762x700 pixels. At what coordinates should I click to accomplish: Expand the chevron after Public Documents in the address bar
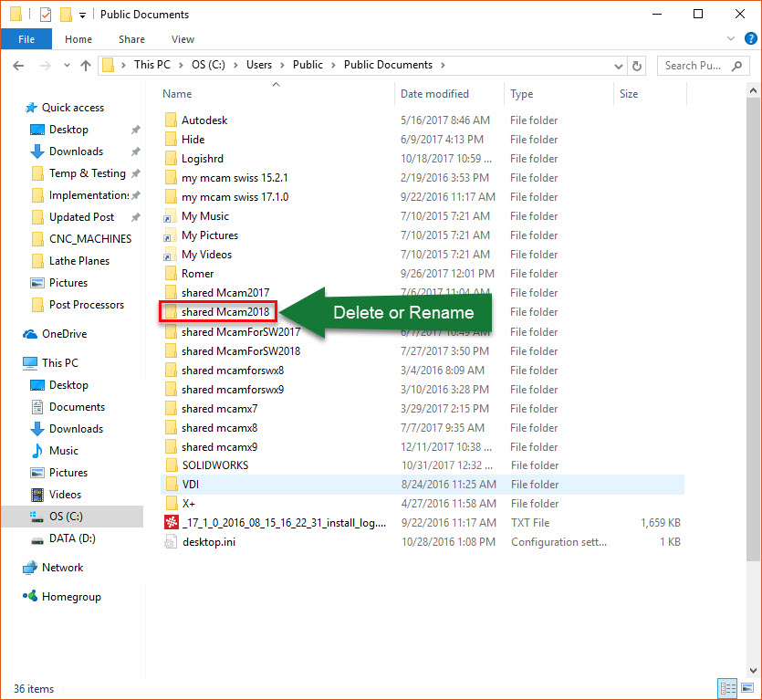click(443, 65)
